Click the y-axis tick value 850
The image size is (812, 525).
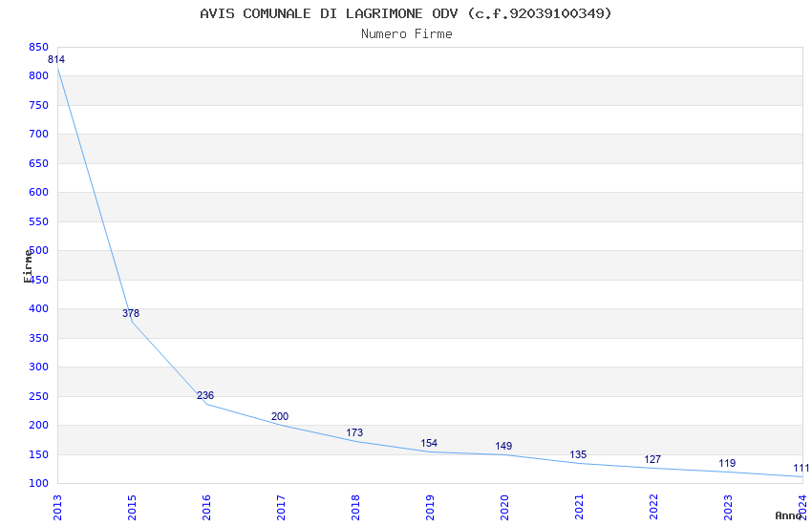(x=39, y=47)
